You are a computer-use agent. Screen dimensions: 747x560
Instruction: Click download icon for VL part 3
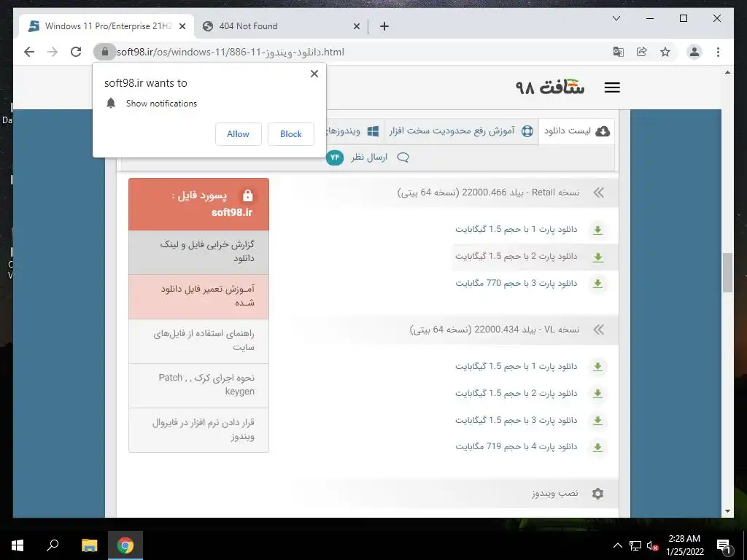597,421
